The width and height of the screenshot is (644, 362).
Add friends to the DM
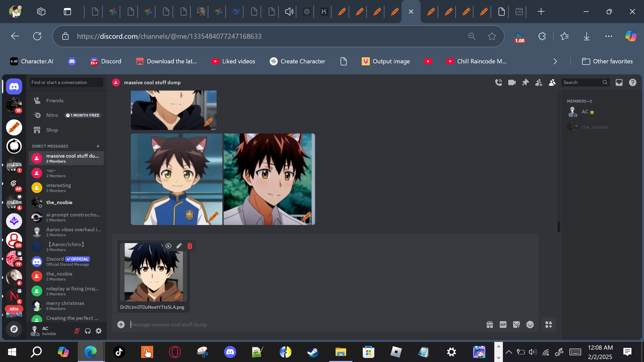pos(539,82)
